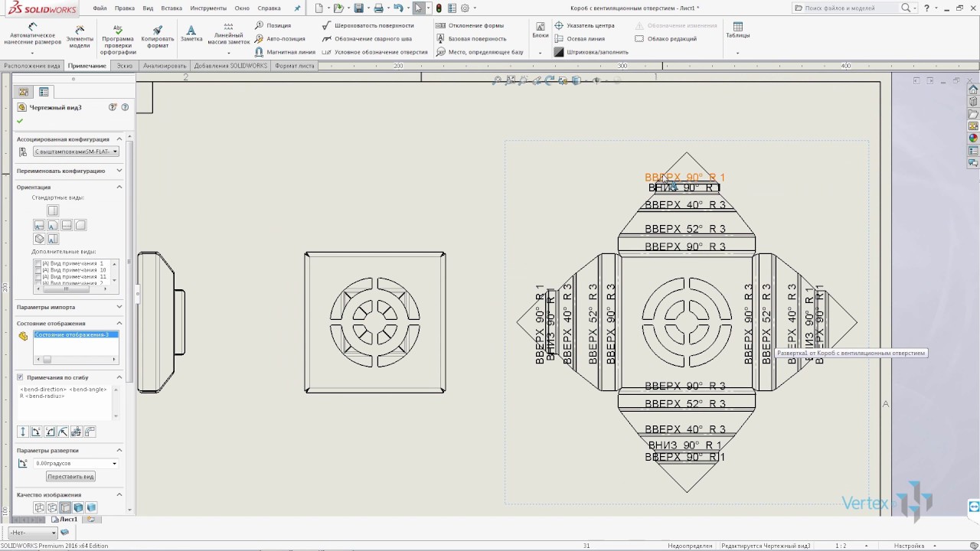This screenshot has width=980, height=551.
Task: Collapse Состояние отображения section
Action: click(x=119, y=323)
